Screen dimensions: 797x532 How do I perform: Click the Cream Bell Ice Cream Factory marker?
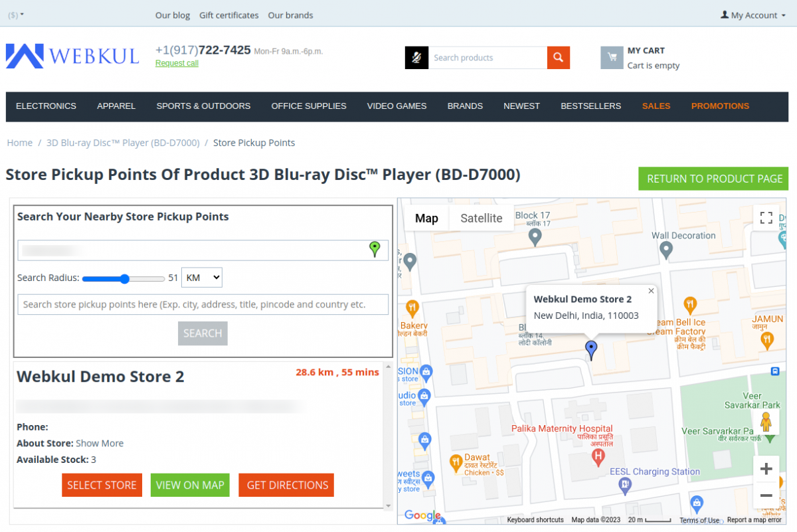(689, 306)
